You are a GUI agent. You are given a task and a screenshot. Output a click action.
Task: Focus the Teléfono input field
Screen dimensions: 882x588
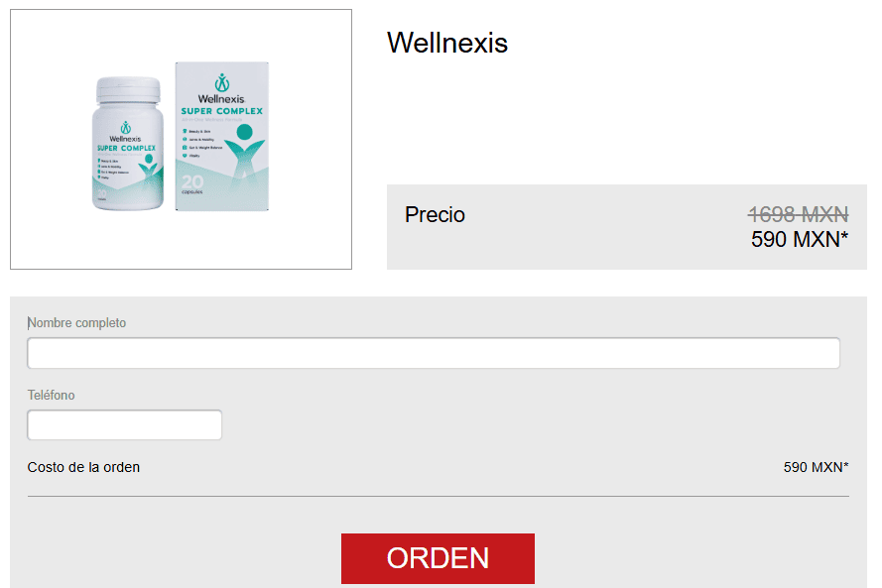pos(124,425)
